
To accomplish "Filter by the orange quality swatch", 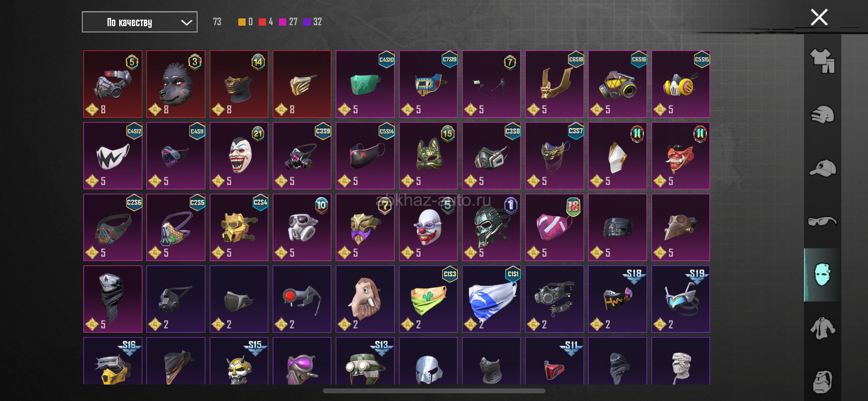I will coord(242,22).
